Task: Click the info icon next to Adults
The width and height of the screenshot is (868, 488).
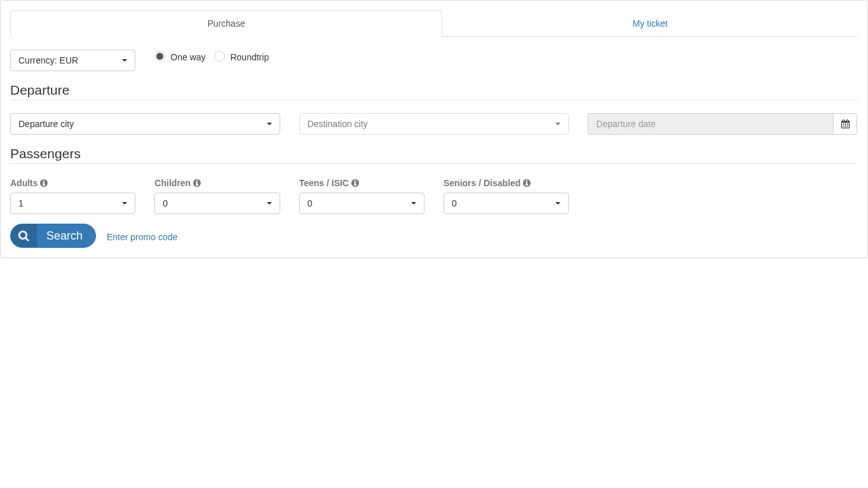Action: (x=44, y=183)
